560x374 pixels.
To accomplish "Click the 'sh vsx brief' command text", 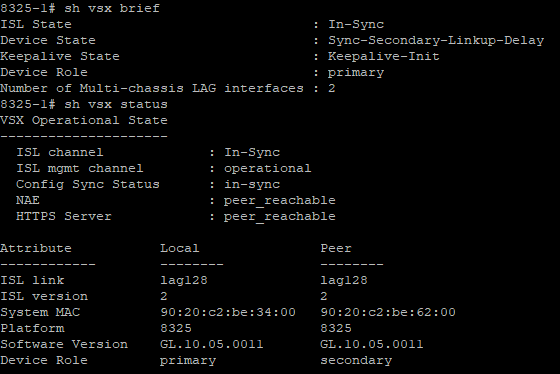I will click(112, 8).
